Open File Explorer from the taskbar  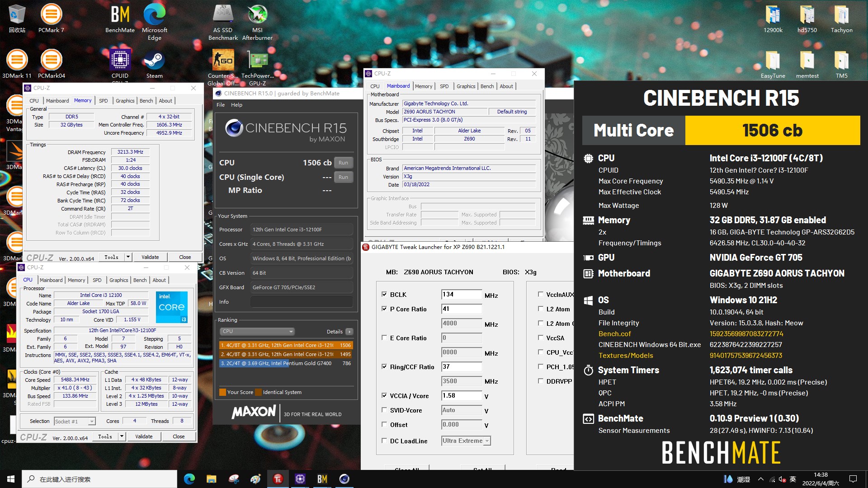tap(211, 479)
